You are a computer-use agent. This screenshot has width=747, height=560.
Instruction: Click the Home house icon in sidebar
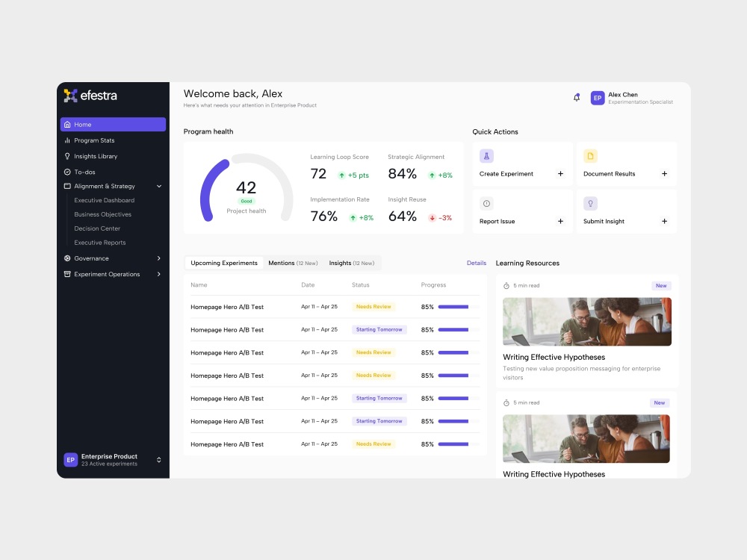point(67,124)
